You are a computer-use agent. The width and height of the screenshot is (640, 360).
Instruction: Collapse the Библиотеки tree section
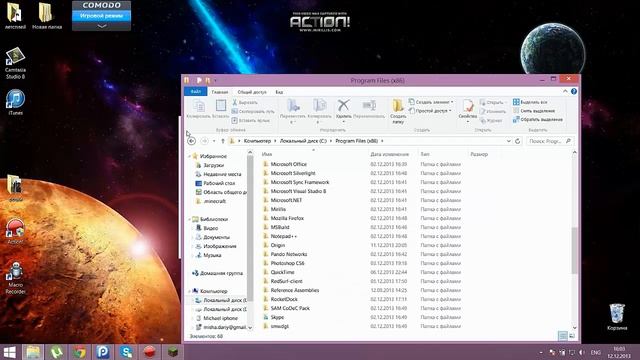189,219
